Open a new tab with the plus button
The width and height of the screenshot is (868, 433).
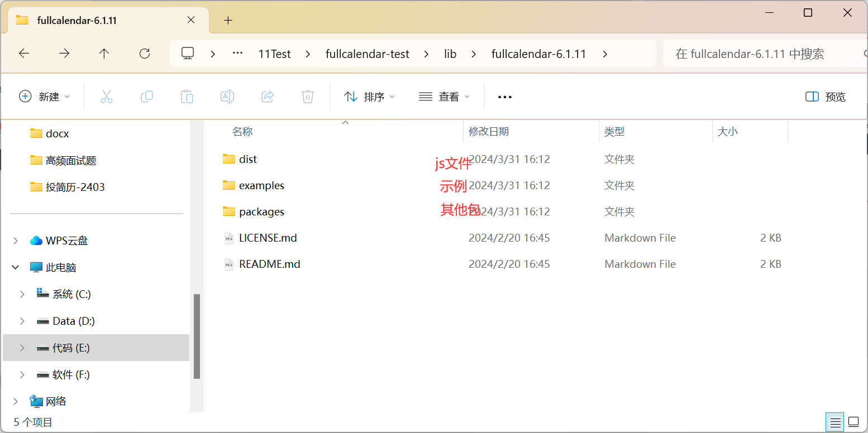pyautogui.click(x=228, y=20)
